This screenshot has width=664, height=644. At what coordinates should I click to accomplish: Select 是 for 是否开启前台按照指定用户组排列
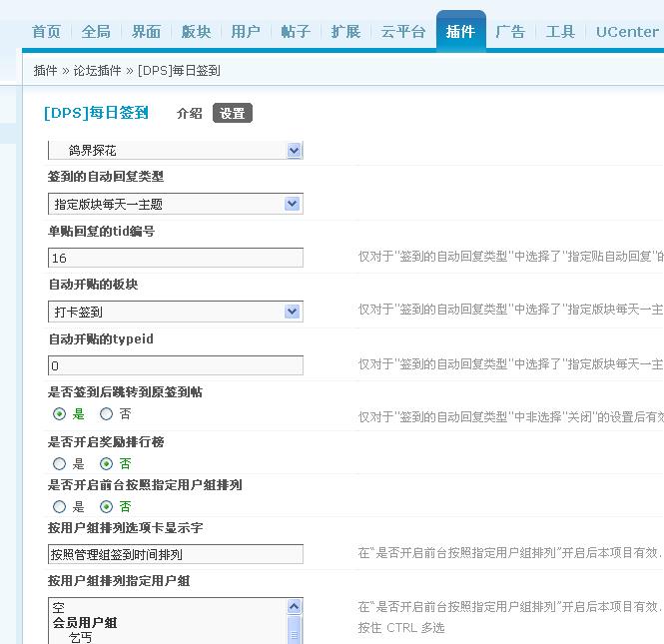pyautogui.click(x=59, y=507)
